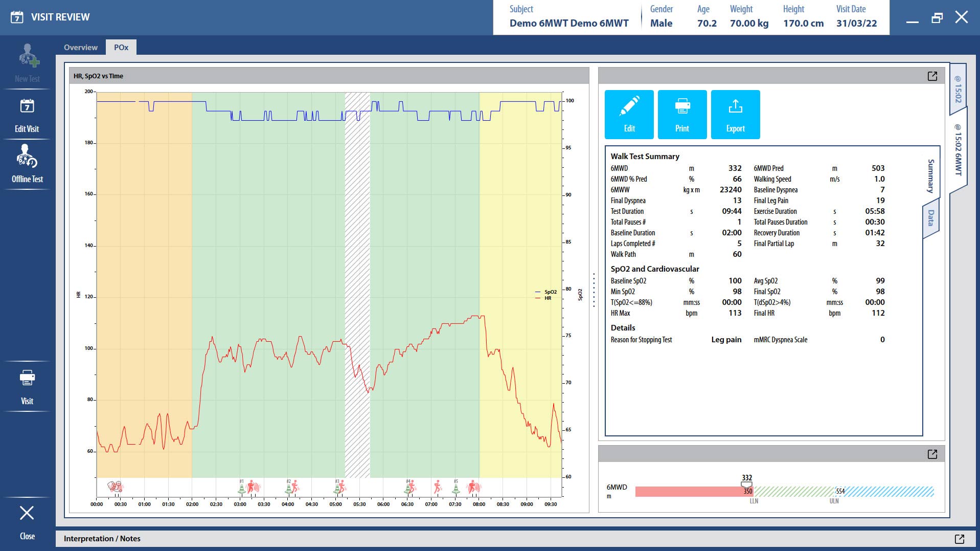Click the blue Edit button

(x=629, y=115)
